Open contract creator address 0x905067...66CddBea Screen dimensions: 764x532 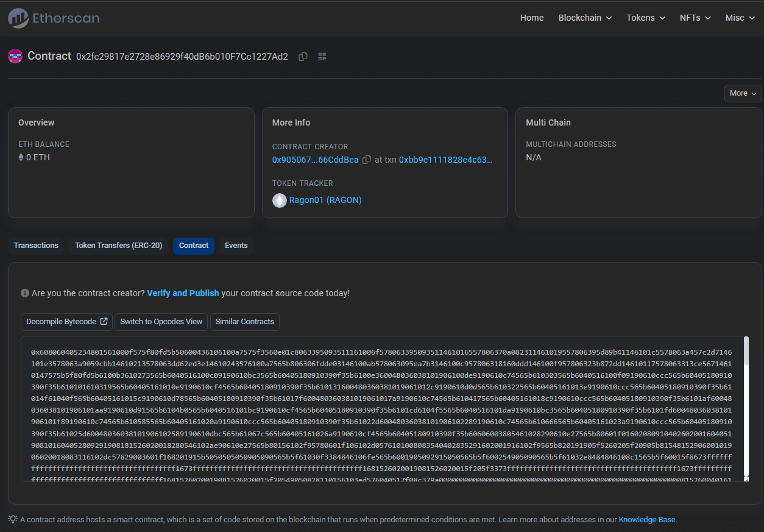(316, 160)
